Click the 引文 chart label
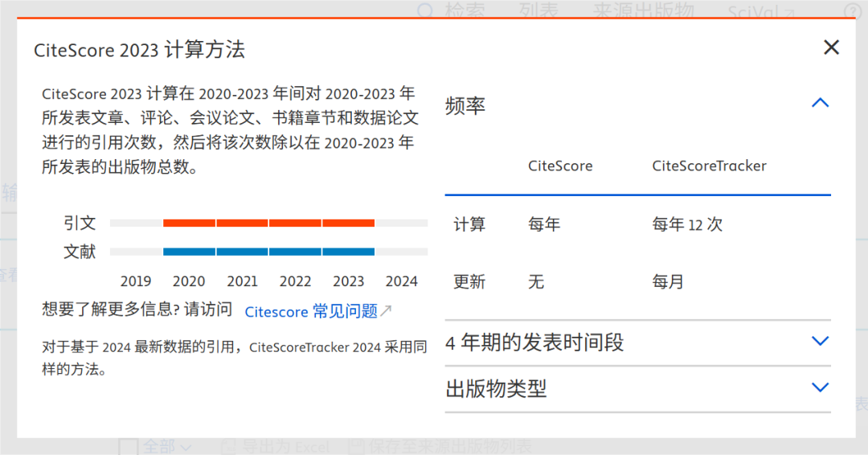The width and height of the screenshot is (868, 455). (x=80, y=223)
